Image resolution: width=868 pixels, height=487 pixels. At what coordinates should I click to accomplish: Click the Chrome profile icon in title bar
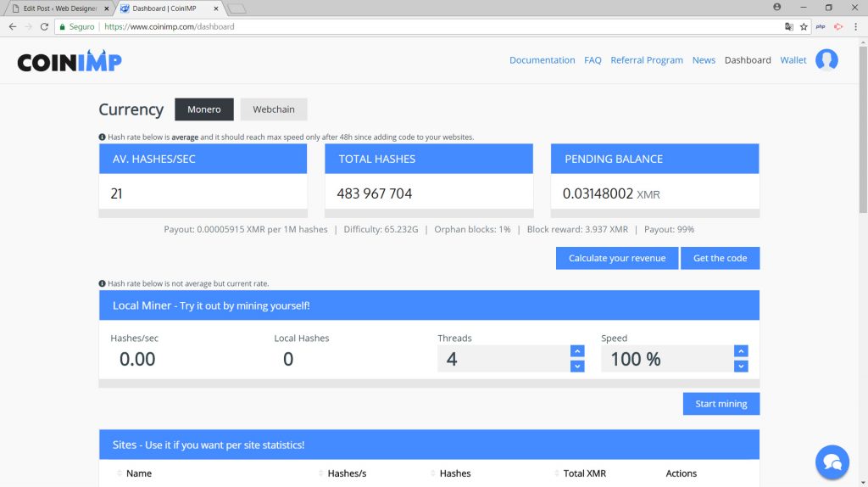[777, 7]
